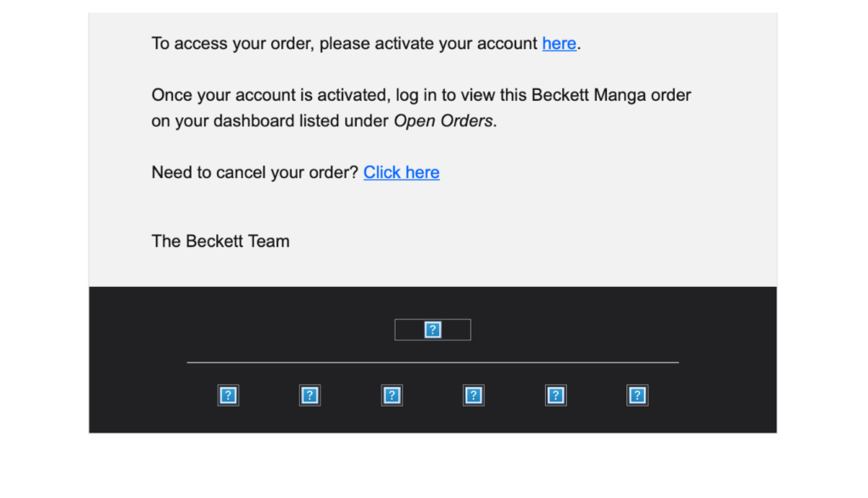Open the fifth broken image icon in footer row
The width and height of the screenshot is (868, 498).
point(555,395)
